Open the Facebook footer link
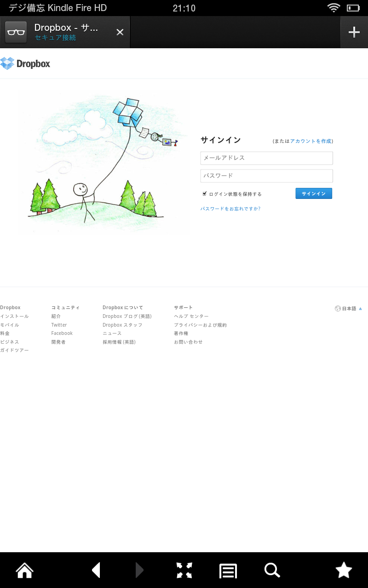This screenshot has height=588, width=368. [62, 333]
